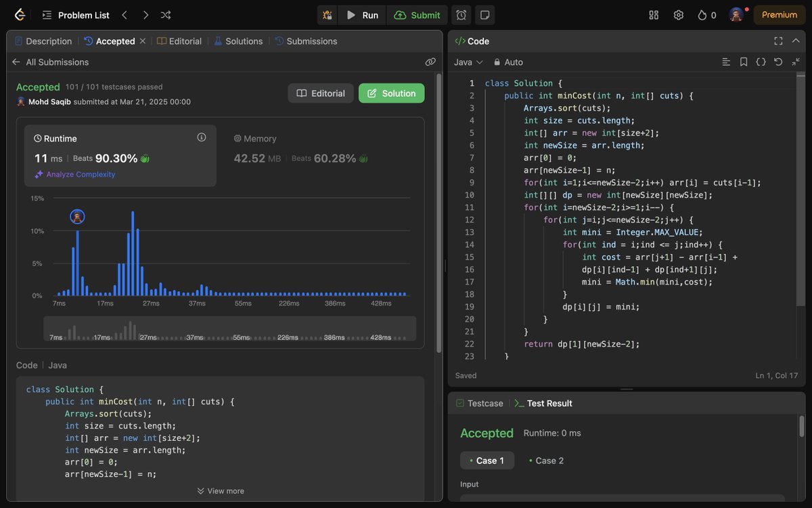
Task: Select Case 2 in the testcase panel
Action: click(x=550, y=460)
